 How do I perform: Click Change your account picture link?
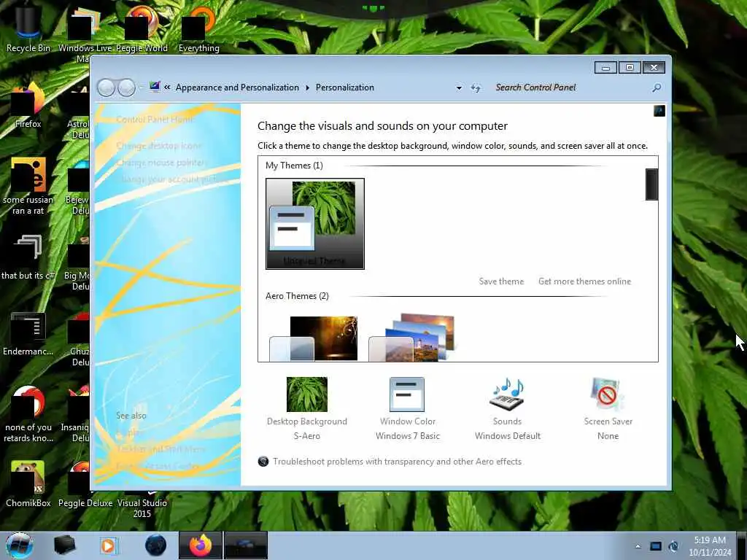(172, 179)
